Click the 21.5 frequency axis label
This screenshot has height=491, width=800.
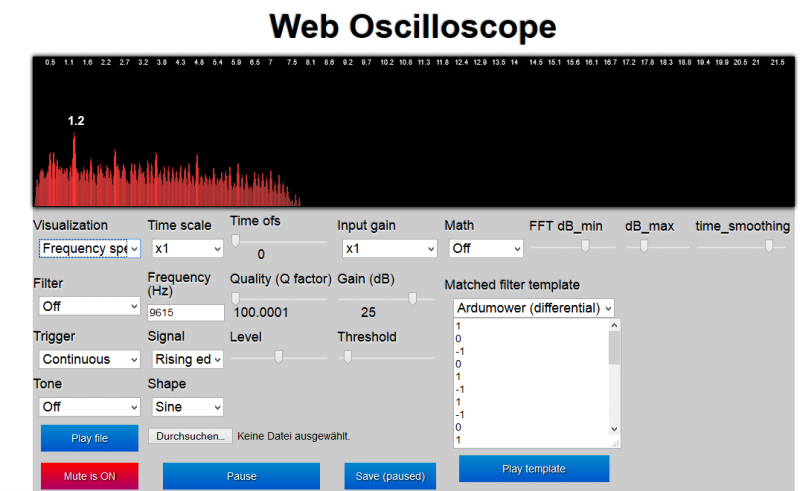click(x=778, y=62)
